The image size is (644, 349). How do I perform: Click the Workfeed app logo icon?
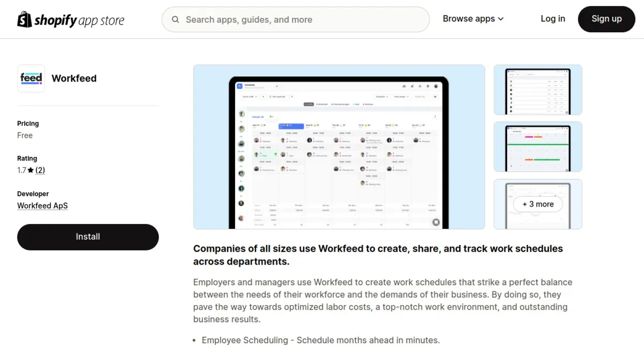(x=31, y=78)
